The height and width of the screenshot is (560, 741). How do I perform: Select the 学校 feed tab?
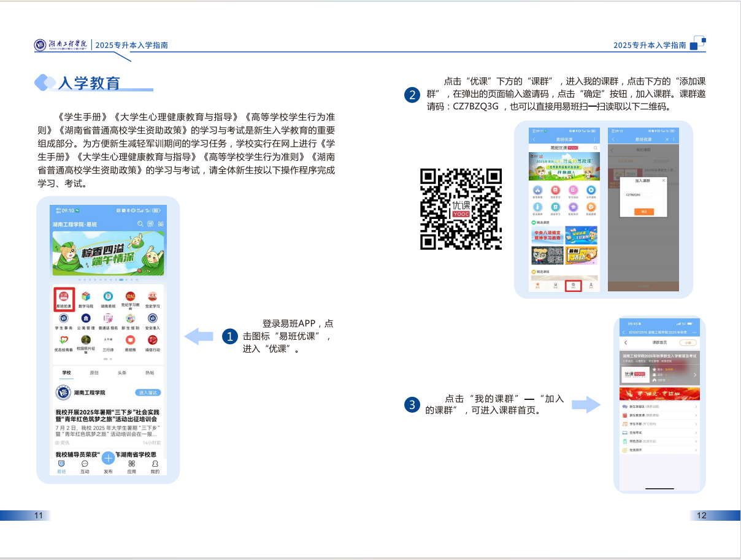(66, 373)
